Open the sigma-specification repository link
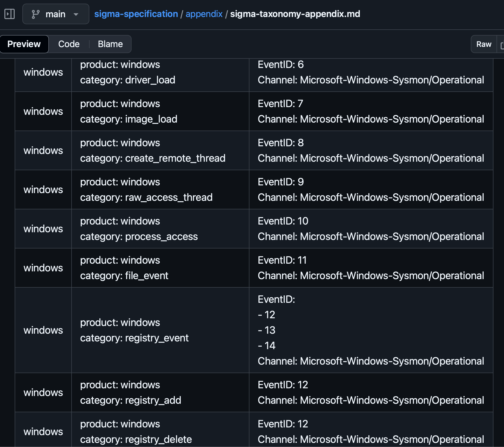Viewport: 504px width, 447px height. [x=136, y=14]
